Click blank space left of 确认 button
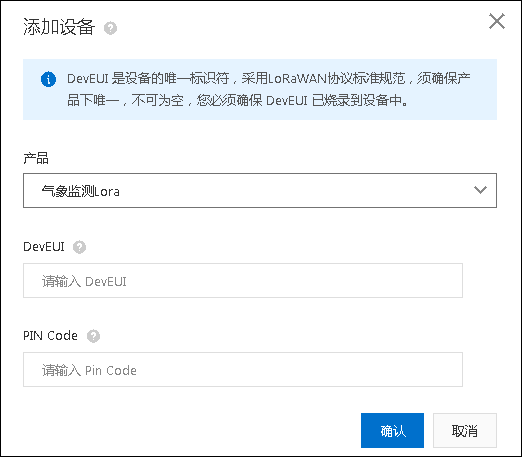This screenshot has height=457, width=522. pyautogui.click(x=192, y=430)
